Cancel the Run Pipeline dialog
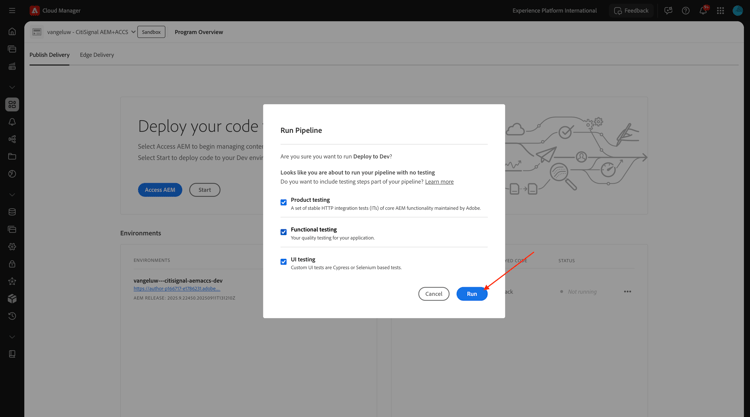Screen dimensions: 750x417 coord(433,294)
